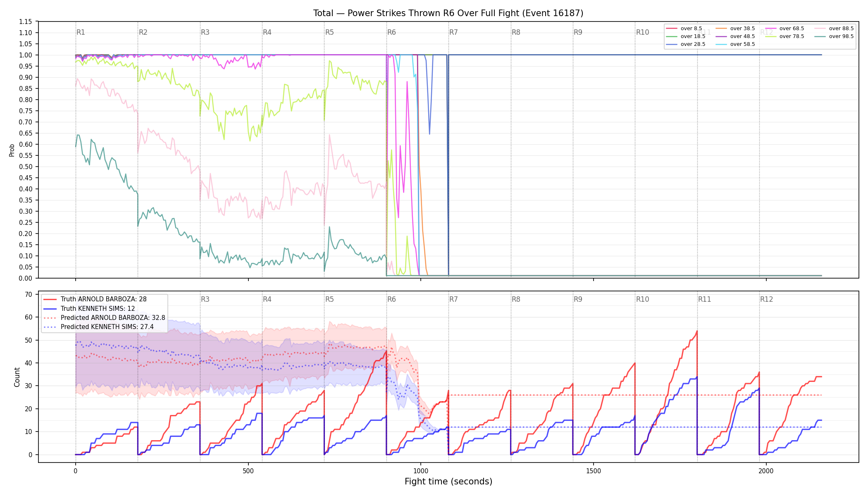Screen dimensions: 868x496
Task: Click the 1500 tick label on the time axis
Action: coord(594,471)
